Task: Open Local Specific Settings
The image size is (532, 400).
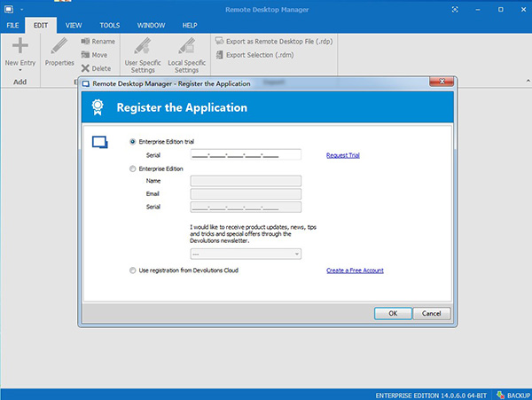Action: click(186, 55)
